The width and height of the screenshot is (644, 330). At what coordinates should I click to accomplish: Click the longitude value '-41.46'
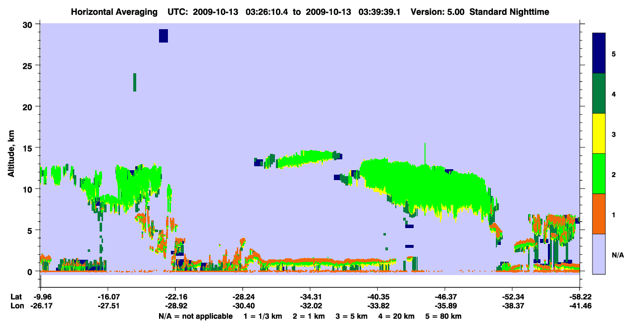pyautogui.click(x=580, y=306)
